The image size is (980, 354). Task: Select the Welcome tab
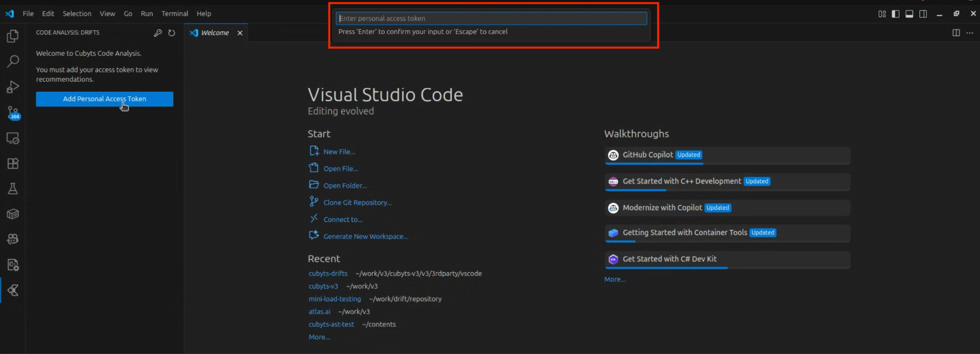214,33
